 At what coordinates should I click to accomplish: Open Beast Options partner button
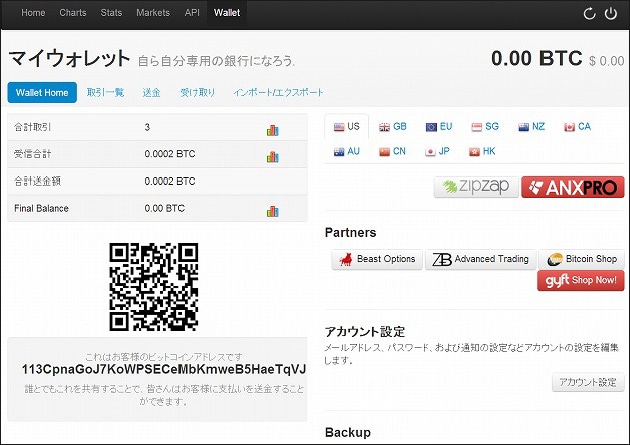(x=377, y=259)
